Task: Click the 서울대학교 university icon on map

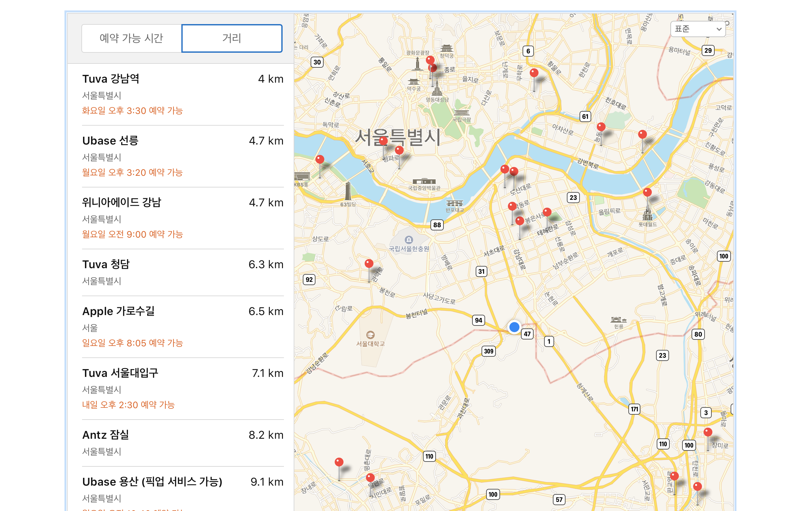Action: point(370,335)
